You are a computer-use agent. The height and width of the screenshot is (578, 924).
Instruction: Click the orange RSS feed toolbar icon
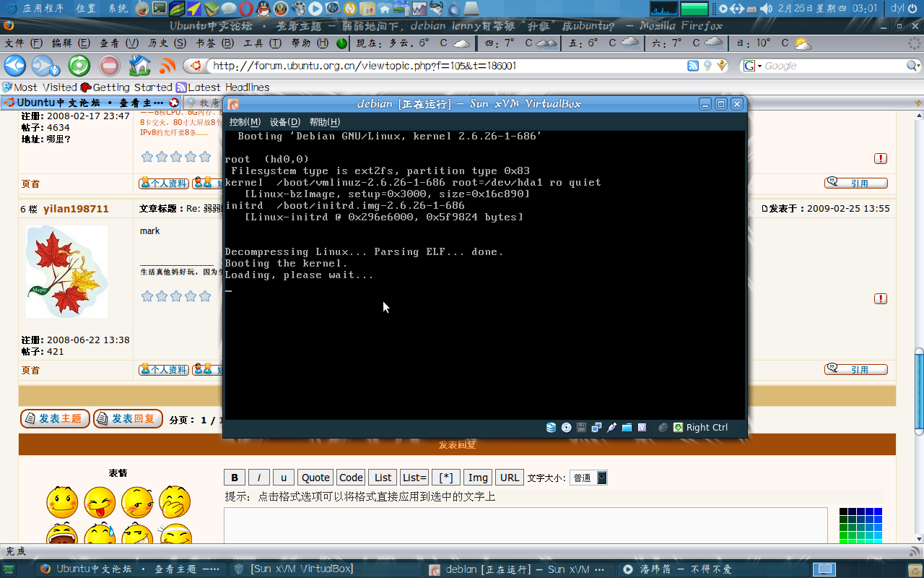coord(167,66)
